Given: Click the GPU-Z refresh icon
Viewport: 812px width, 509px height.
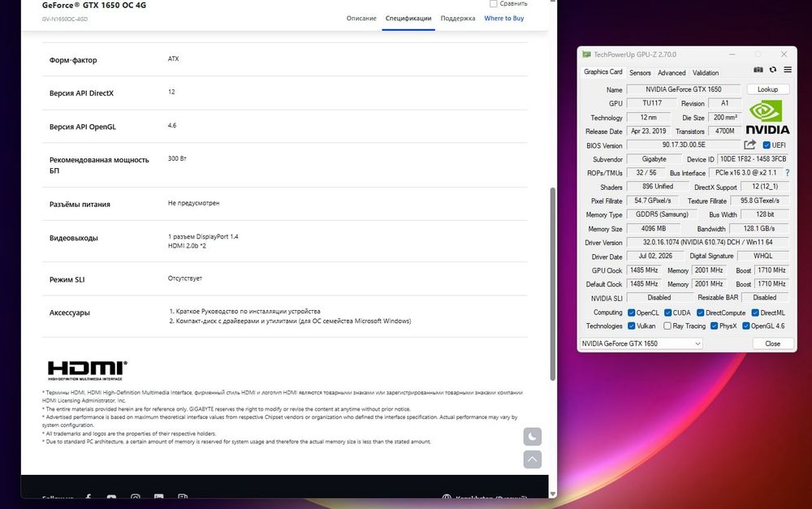Looking at the screenshot, I should [773, 69].
